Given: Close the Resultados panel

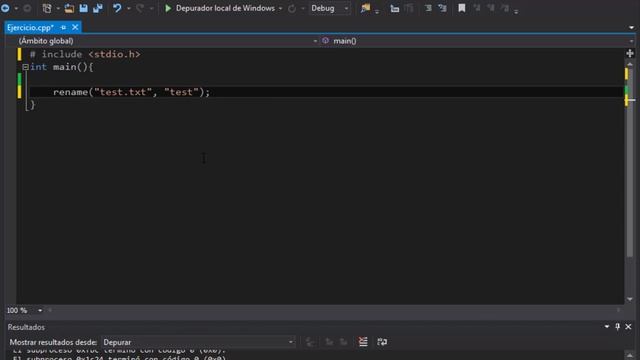Looking at the screenshot, I should [628, 327].
